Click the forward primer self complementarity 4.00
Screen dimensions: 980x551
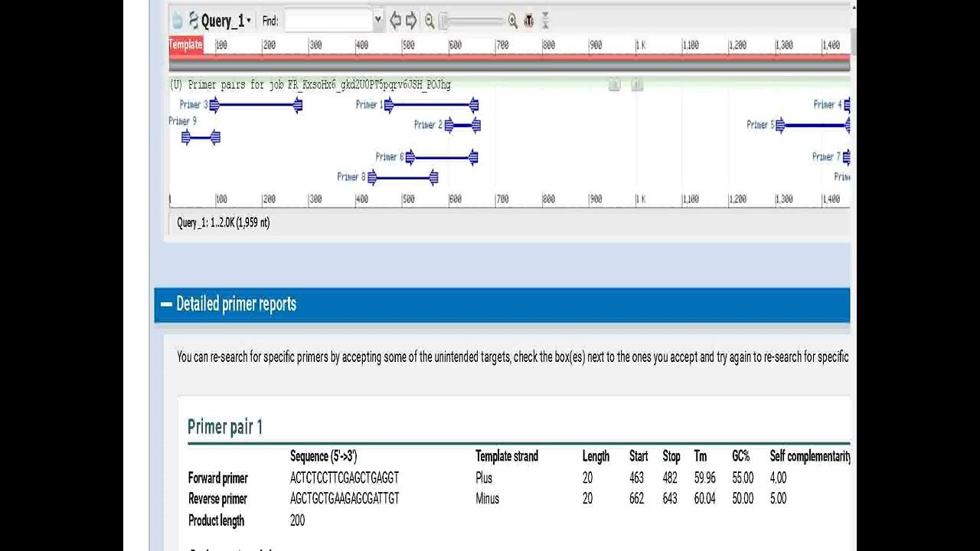coord(778,478)
